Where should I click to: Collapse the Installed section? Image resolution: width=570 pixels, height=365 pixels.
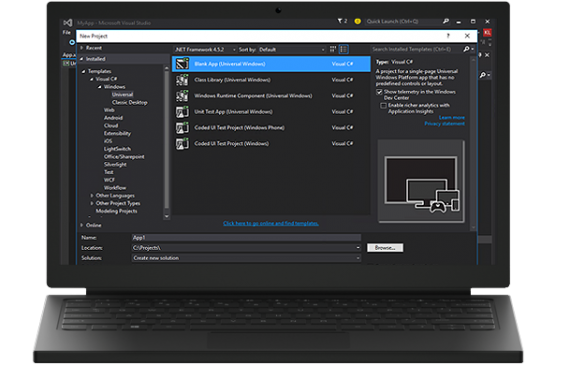point(82,59)
